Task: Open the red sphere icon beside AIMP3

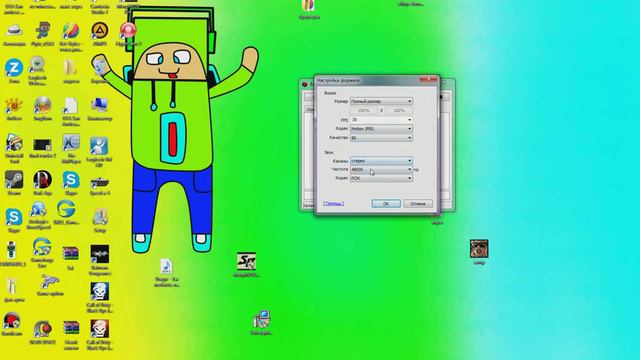Action: click(128, 31)
